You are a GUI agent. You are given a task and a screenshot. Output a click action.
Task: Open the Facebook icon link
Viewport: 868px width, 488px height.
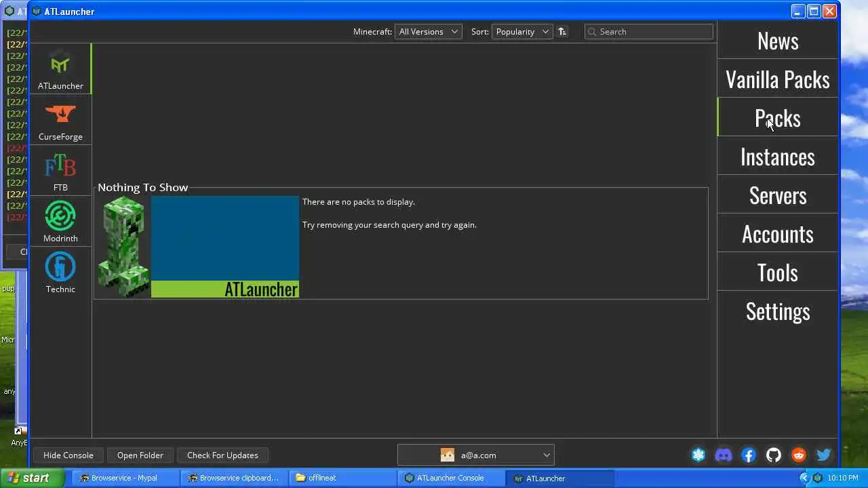click(x=749, y=455)
